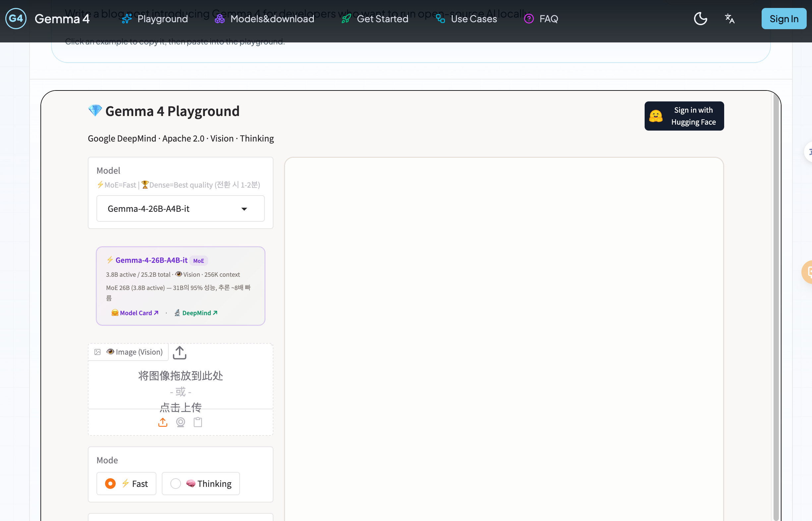Open the Playground nav item
The height and width of the screenshot is (521, 812).
pyautogui.click(x=155, y=19)
